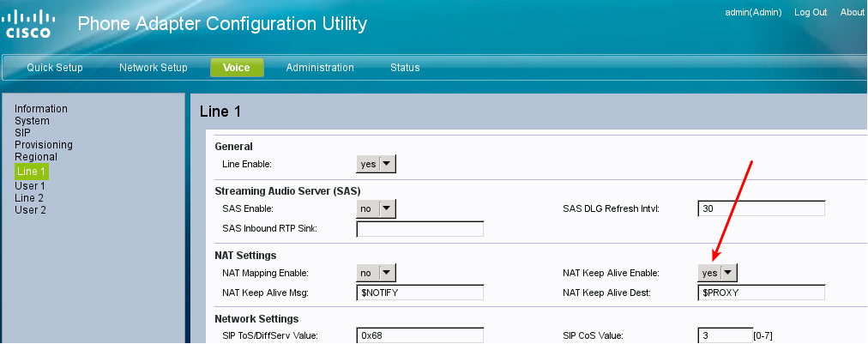This screenshot has width=868, height=344.
Task: Select Regional in the sidebar
Action: click(36, 157)
